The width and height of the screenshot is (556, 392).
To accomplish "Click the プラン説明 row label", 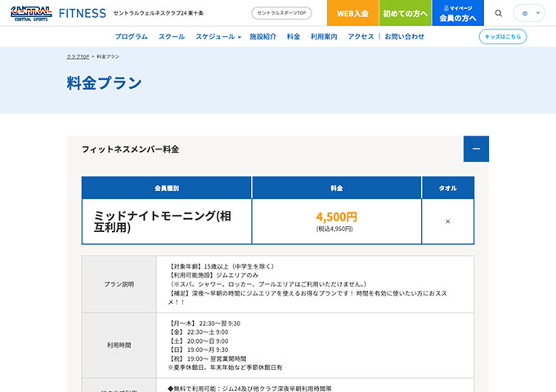I will coord(119,284).
